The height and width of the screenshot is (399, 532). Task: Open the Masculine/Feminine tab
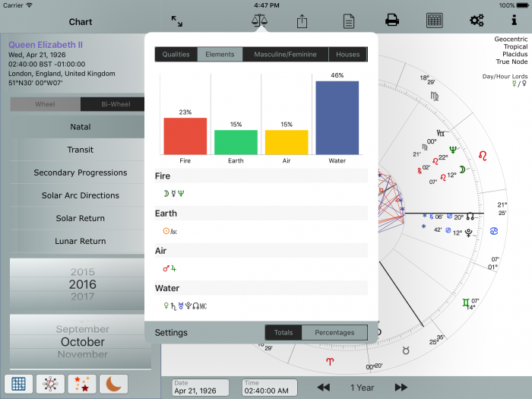click(x=286, y=55)
